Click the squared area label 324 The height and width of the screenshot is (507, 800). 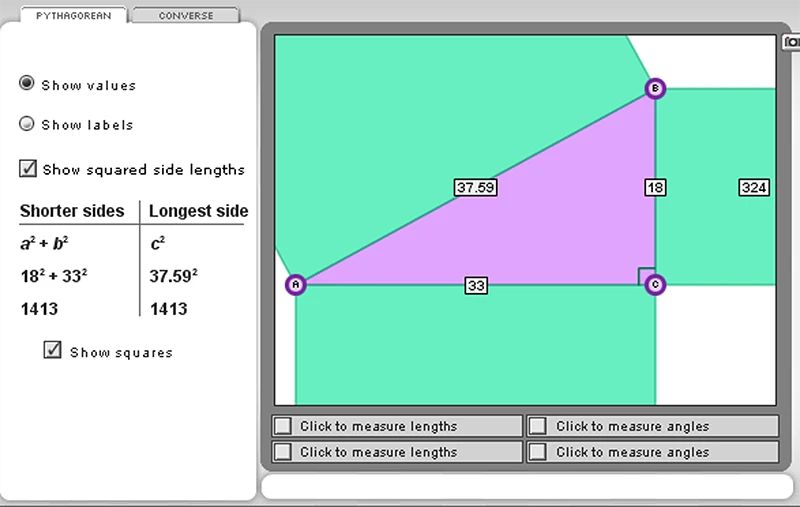[754, 187]
